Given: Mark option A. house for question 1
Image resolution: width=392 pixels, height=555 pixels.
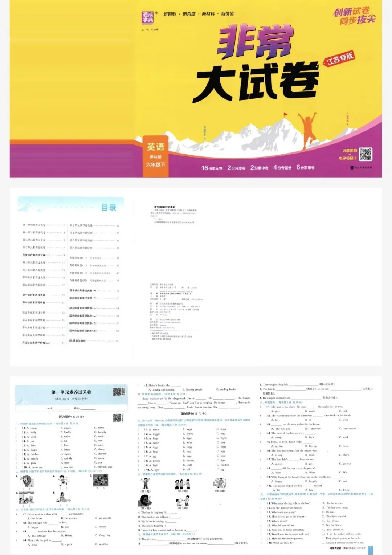Looking at the screenshot, I should click(x=32, y=428).
